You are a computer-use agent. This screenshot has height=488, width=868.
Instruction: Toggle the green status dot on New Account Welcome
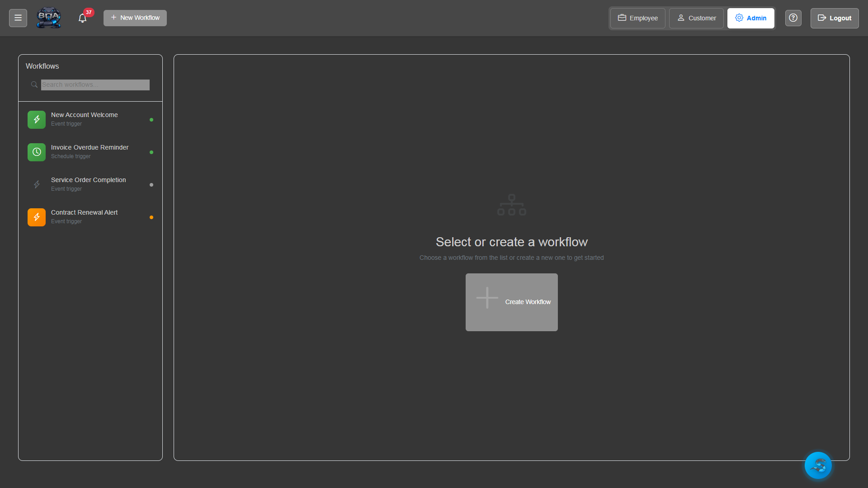(151, 119)
